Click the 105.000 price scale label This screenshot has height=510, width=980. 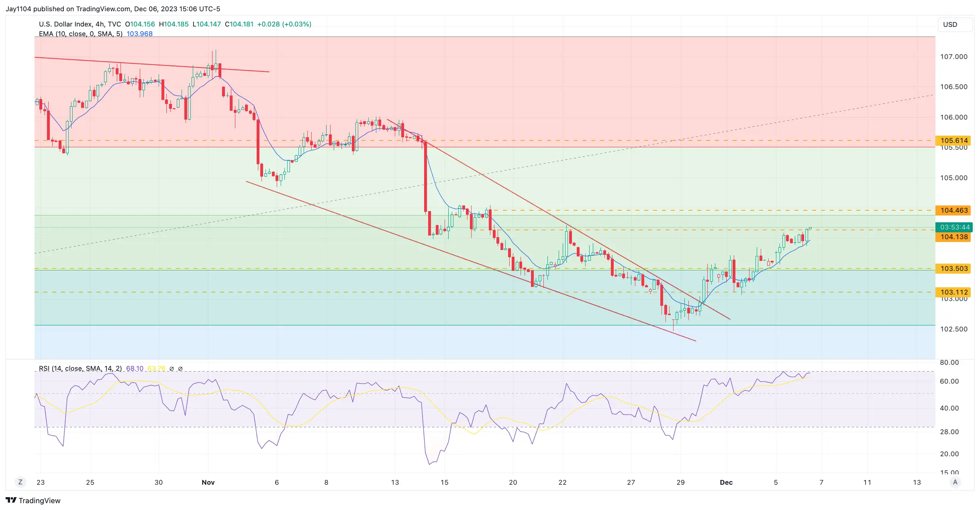pos(953,178)
